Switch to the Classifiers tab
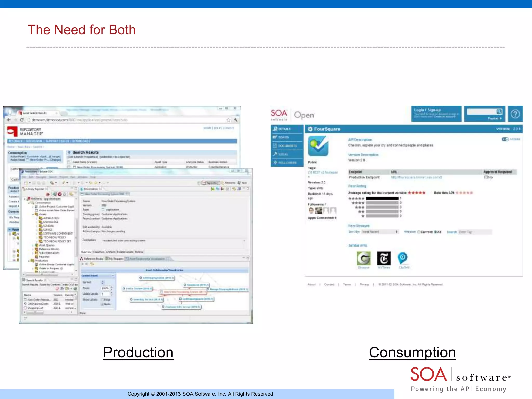Viewport: 532px width, 399px height. 99,252
